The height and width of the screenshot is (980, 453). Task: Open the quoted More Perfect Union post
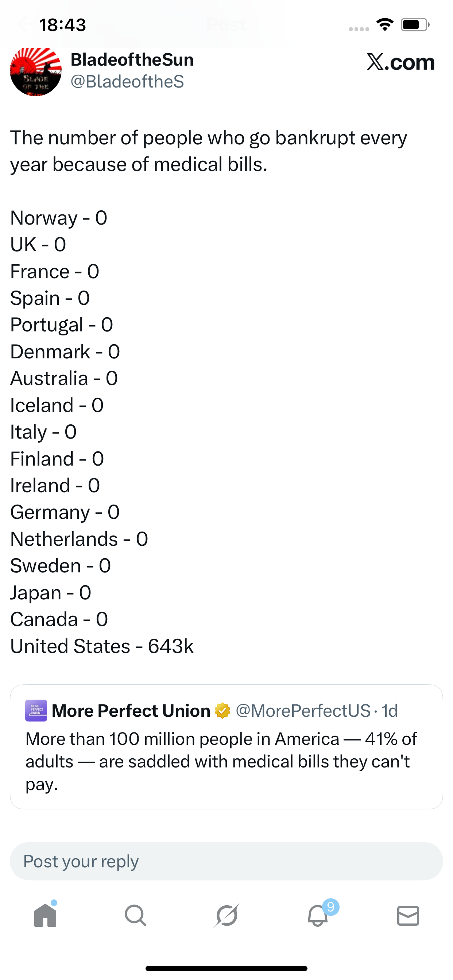coord(226,761)
